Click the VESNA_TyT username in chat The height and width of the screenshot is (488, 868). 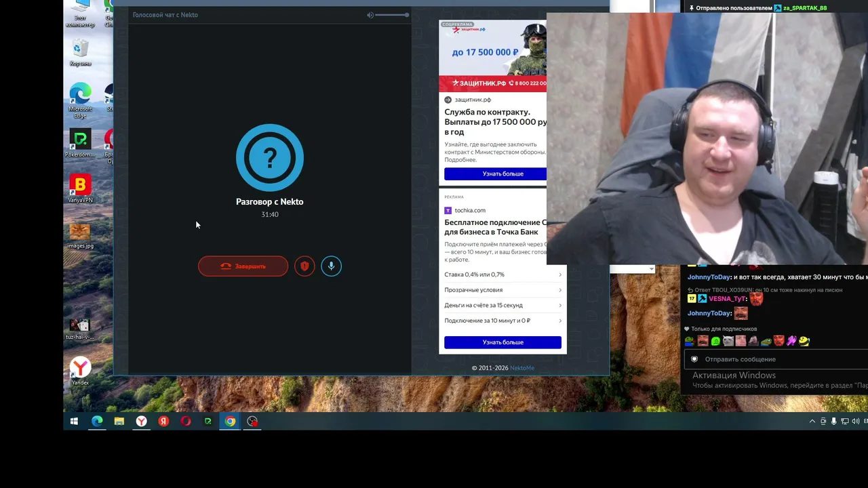[728, 299]
